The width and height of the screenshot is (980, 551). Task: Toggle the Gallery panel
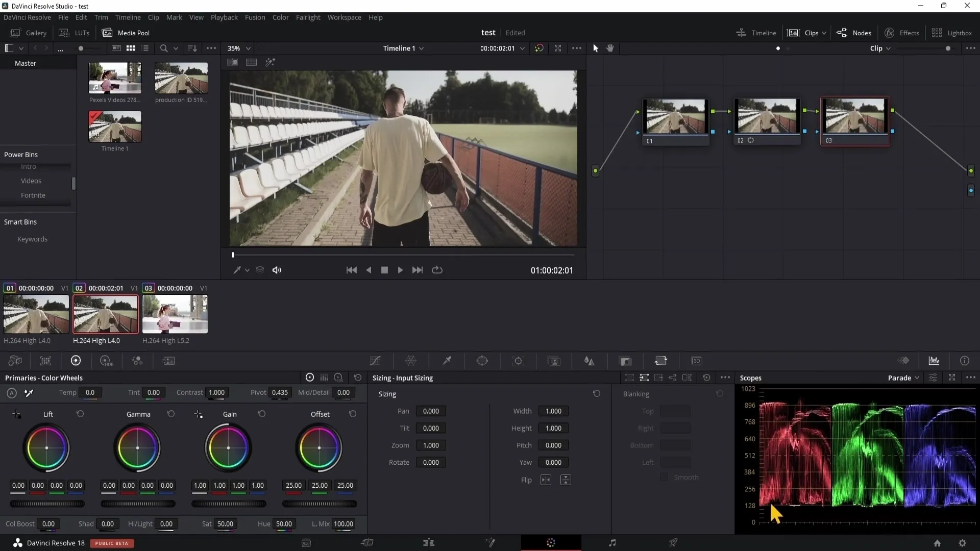[x=29, y=33]
